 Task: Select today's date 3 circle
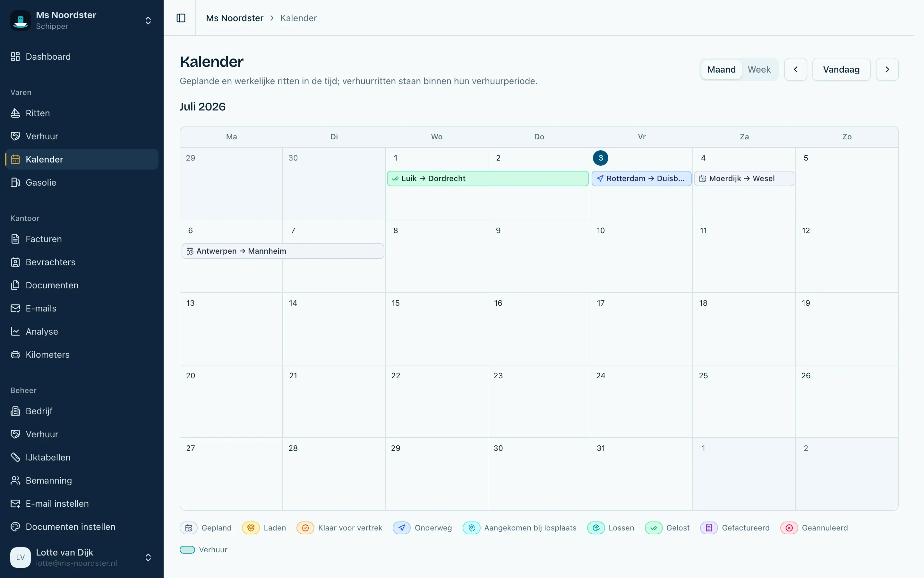tap(601, 158)
